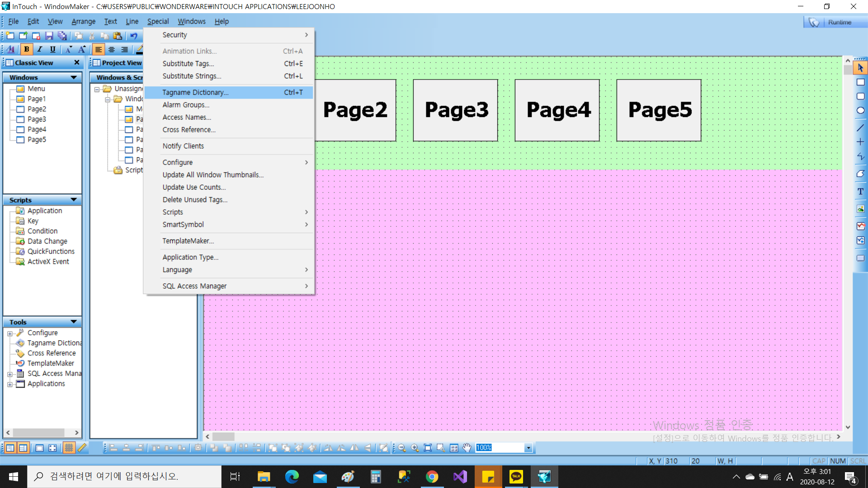The height and width of the screenshot is (488, 868).
Task: Select Delete Unused Tags menu entry
Action: [229, 200]
